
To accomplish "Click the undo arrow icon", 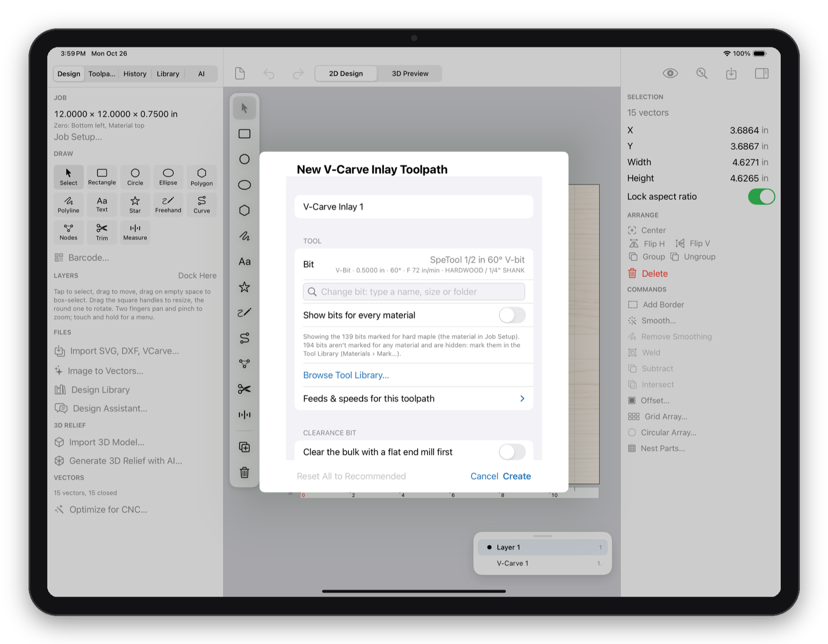I will (x=269, y=73).
